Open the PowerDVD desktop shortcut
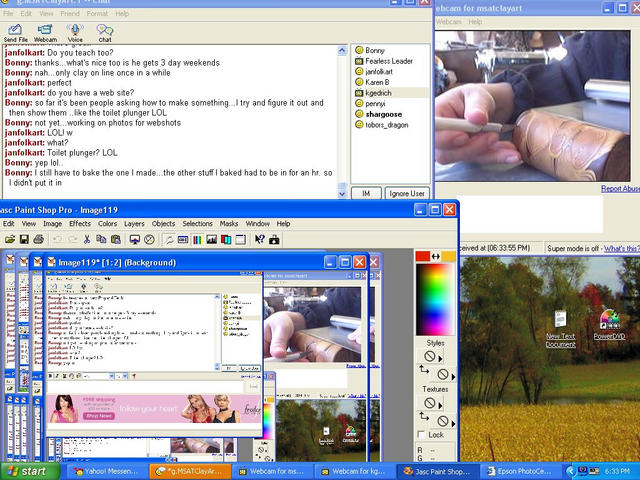Screen dimensions: 640x480 [x=609, y=324]
